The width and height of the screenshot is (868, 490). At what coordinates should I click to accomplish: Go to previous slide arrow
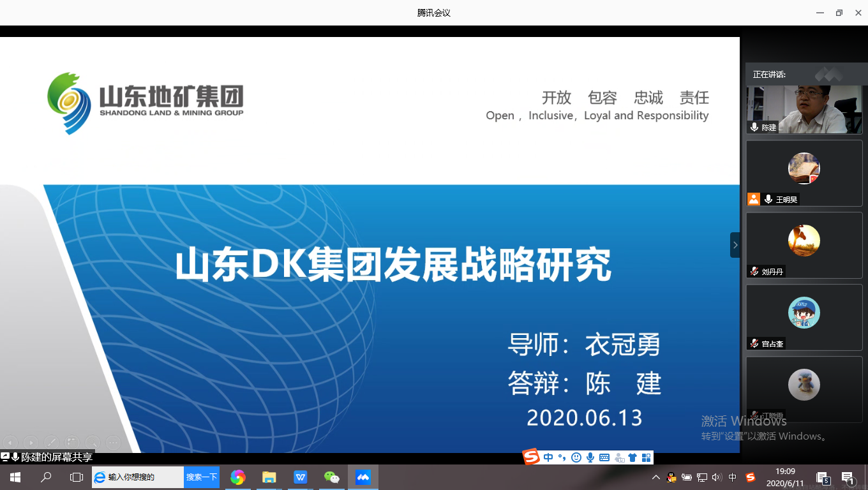point(10,442)
